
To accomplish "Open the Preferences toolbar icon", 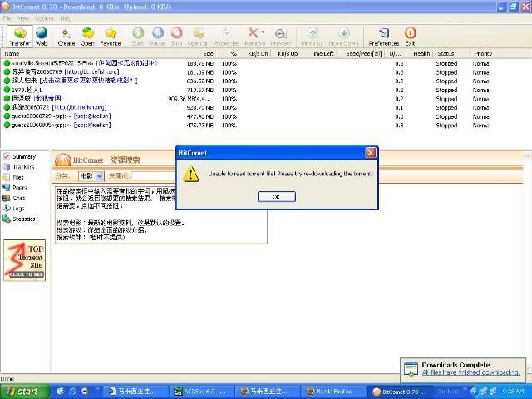I will [x=383, y=35].
